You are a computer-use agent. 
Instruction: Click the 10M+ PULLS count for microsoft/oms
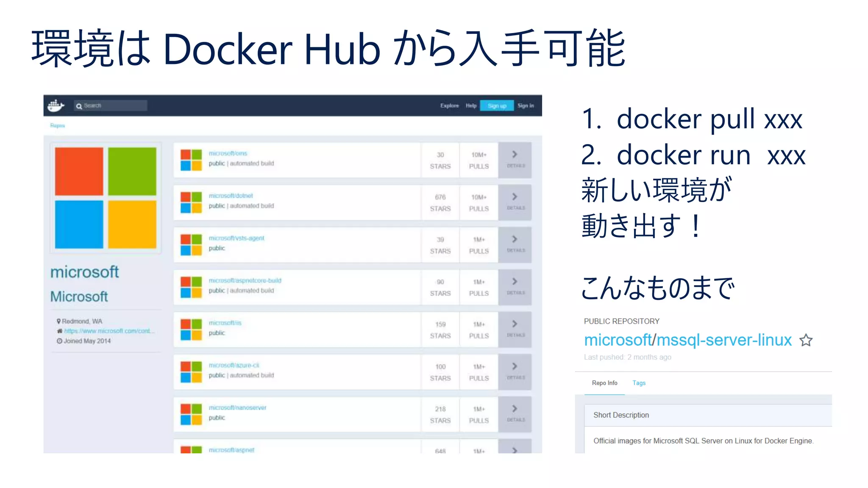tap(479, 161)
